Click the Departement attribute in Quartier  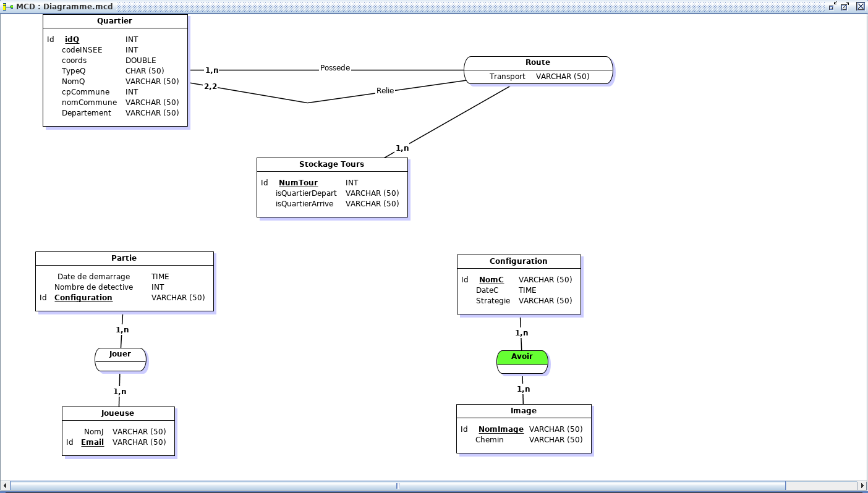[x=87, y=113]
